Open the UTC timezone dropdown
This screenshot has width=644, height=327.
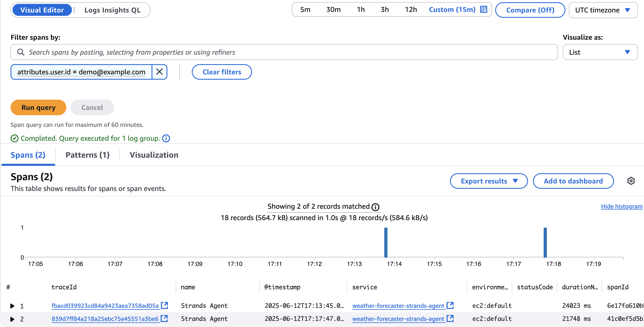[x=603, y=10]
